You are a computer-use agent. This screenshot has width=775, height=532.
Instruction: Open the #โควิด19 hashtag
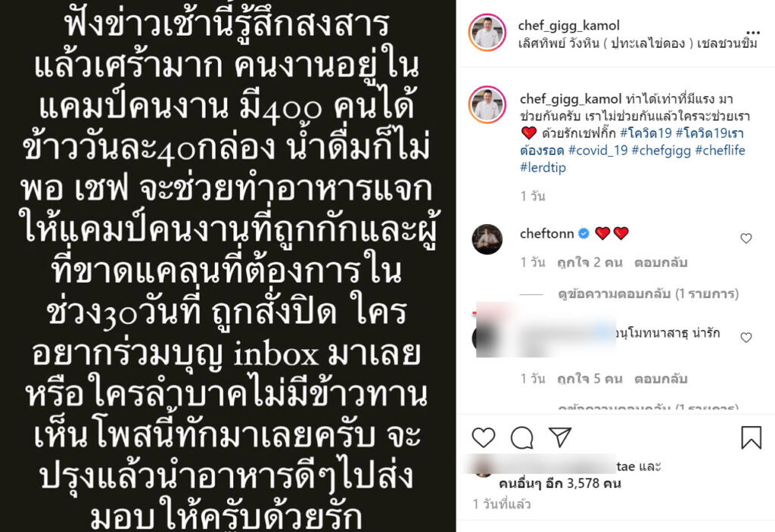tap(646, 133)
